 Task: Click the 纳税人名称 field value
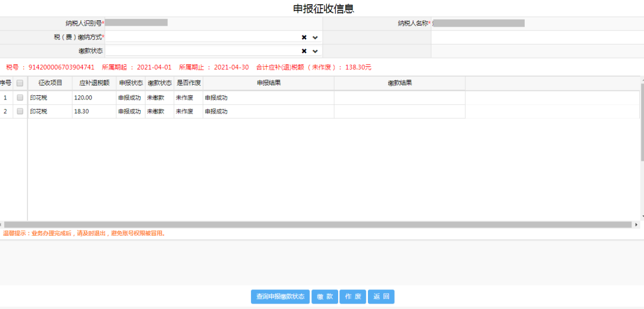478,23
